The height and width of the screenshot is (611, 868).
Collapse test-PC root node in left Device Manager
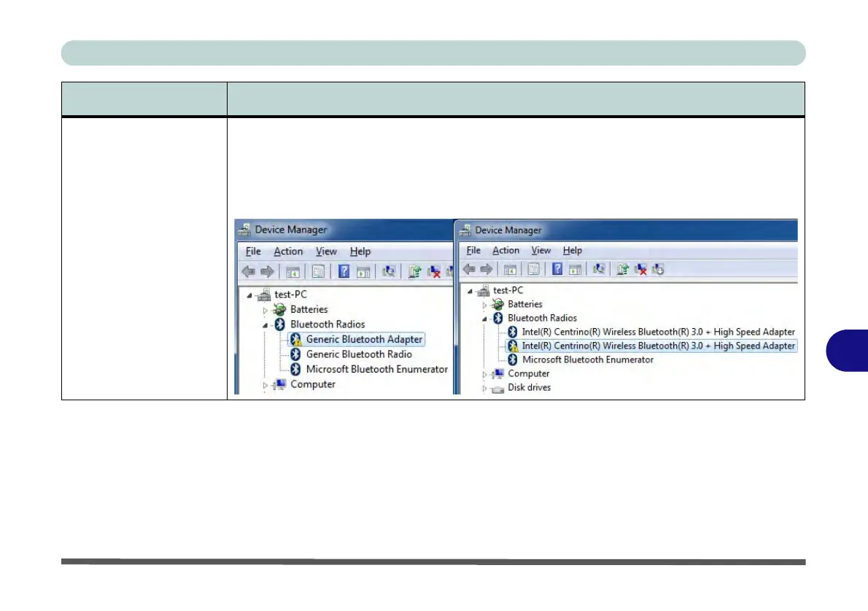click(x=249, y=295)
